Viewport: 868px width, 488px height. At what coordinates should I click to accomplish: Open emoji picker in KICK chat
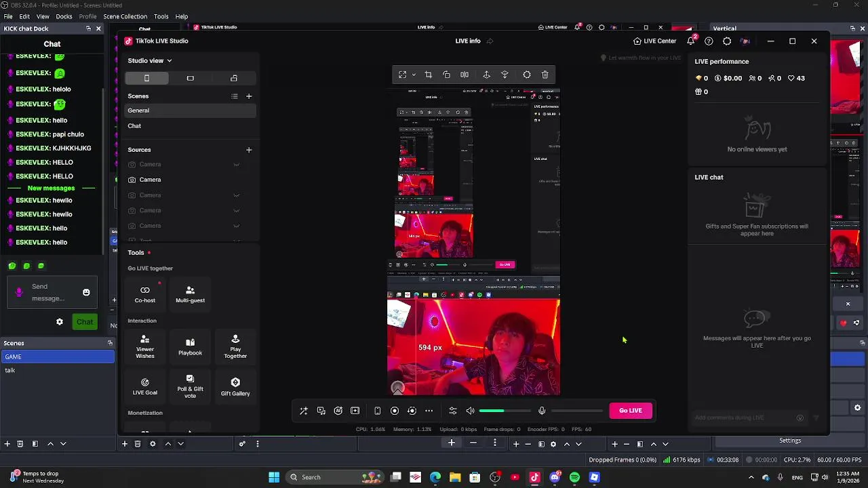[86, 293]
